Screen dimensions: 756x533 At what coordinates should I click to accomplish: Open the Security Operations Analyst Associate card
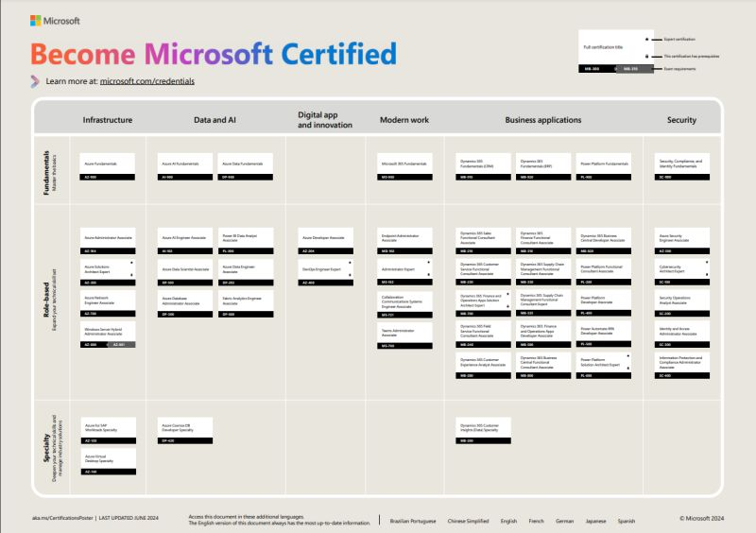click(x=681, y=303)
